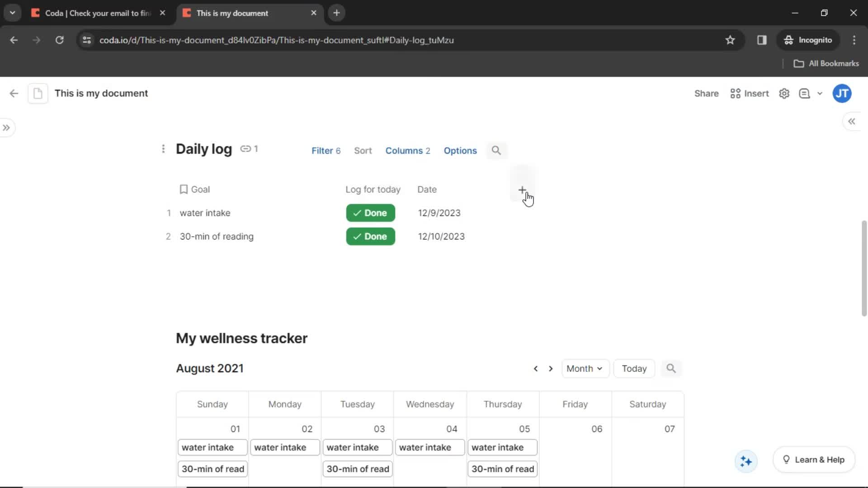Click the Goal bookmark icon header
The image size is (868, 488).
[184, 189]
